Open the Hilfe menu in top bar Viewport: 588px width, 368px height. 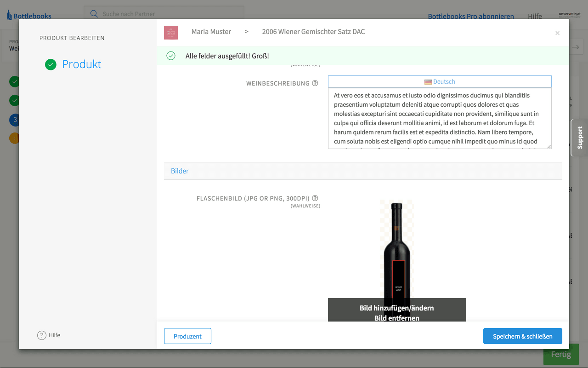coord(535,16)
